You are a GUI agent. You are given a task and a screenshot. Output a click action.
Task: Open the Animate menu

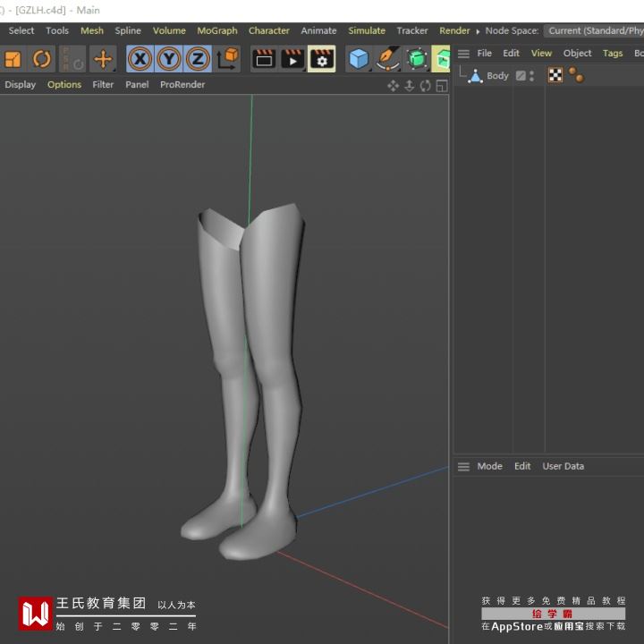click(x=318, y=30)
